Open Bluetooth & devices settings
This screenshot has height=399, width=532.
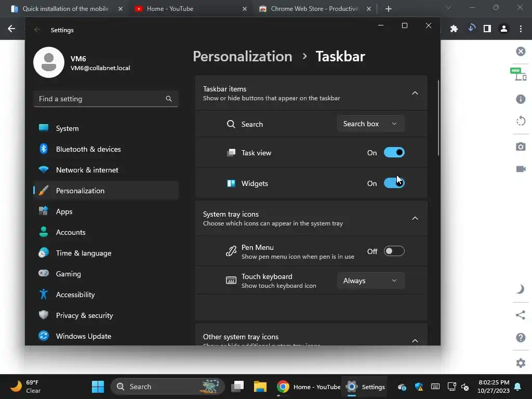pos(106,149)
